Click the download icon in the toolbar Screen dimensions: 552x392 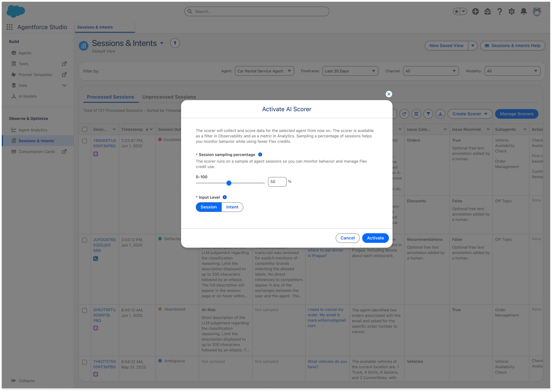(440, 114)
